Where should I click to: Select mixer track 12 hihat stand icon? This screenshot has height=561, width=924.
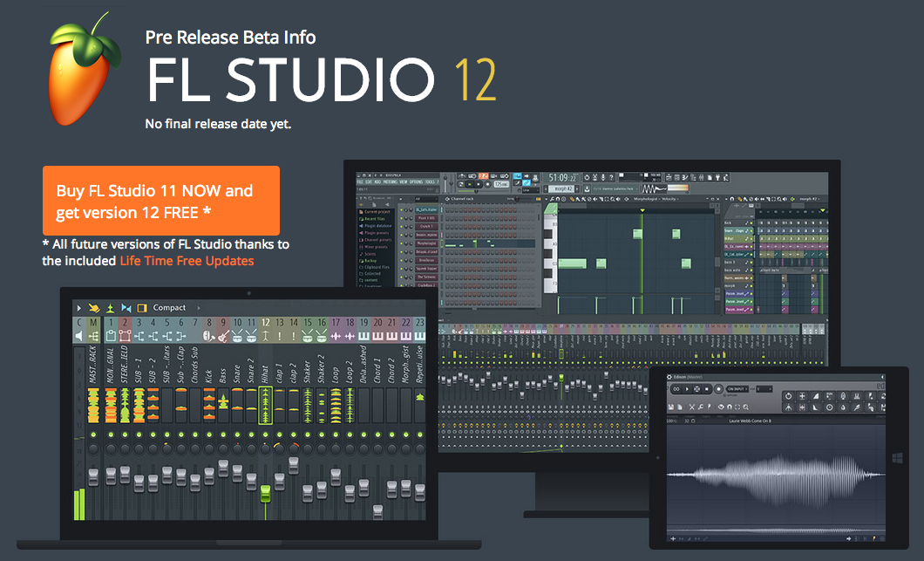tap(265, 336)
